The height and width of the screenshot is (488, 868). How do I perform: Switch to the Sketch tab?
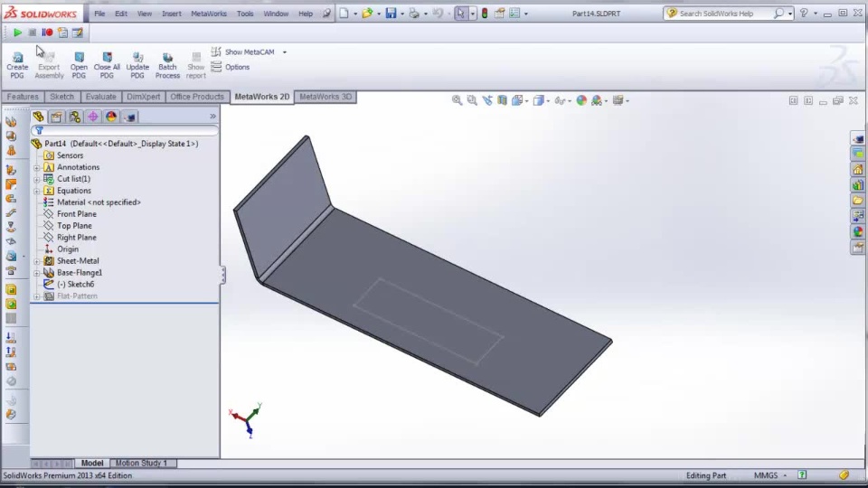[62, 97]
